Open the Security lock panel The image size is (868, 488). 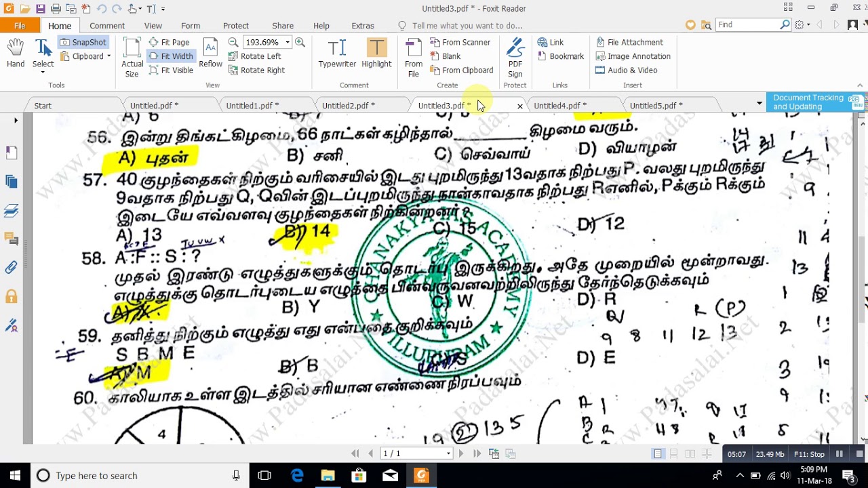pos(12,296)
